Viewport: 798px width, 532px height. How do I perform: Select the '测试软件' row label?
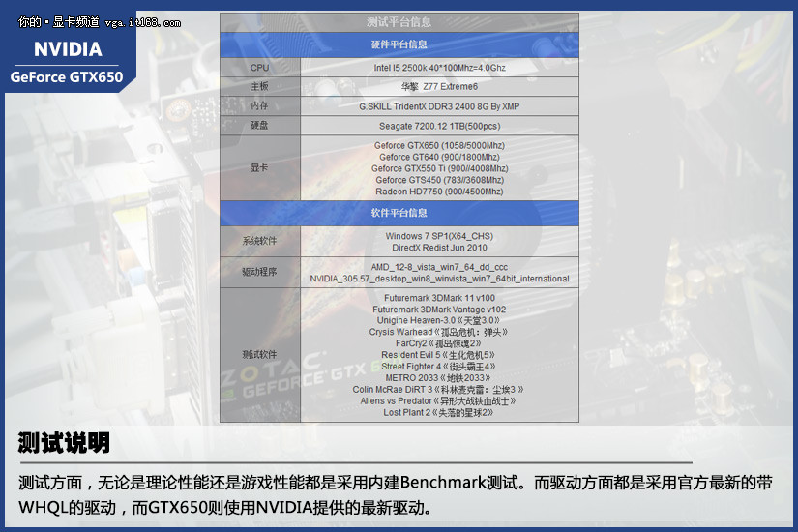tap(259, 354)
